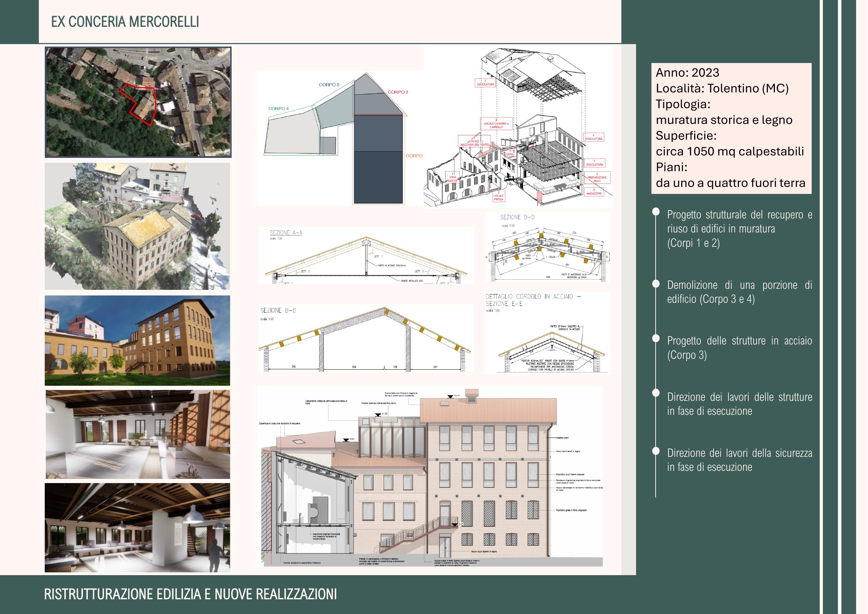
Task: Click the 'LOCALE CILINDRO A CARRELLO' label
Action: pos(496,124)
